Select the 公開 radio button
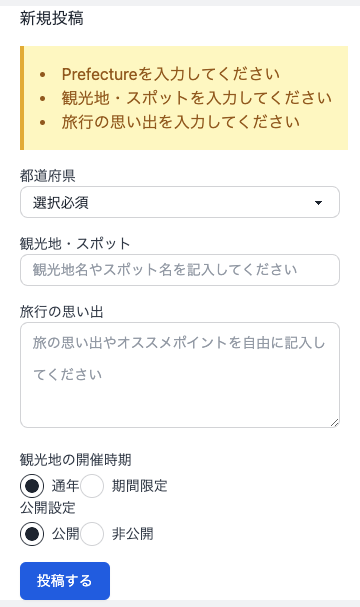 pos(32,534)
